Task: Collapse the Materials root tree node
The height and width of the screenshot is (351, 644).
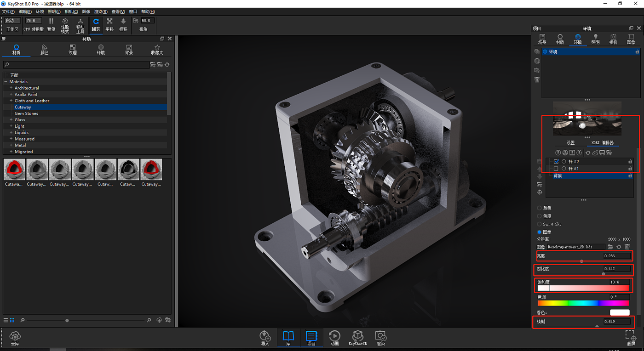Action: click(6, 82)
